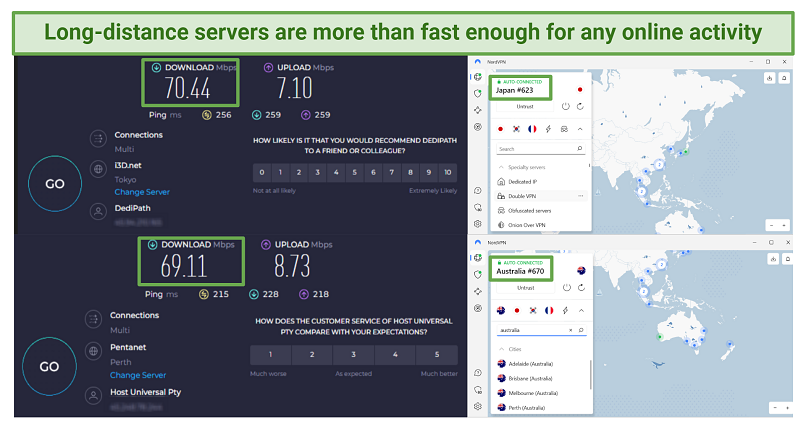Screen dimensions: 806x432
Task: Rate Host Universal customer service 4
Action: tap(395, 354)
